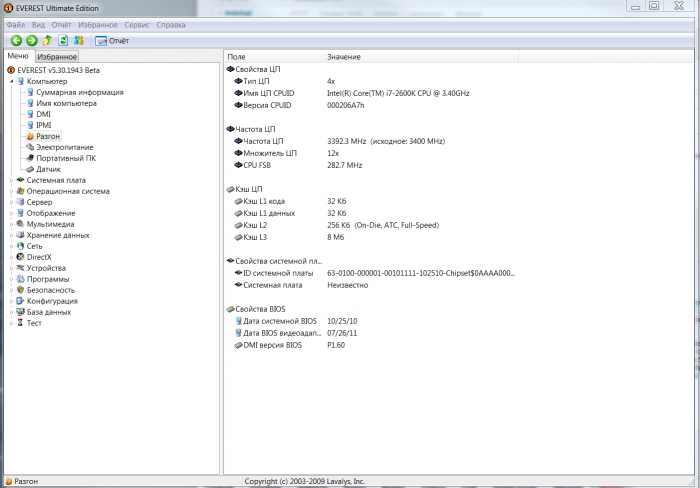Select the ID системной платы row
The width and height of the screenshot is (700, 488).
pos(371,273)
